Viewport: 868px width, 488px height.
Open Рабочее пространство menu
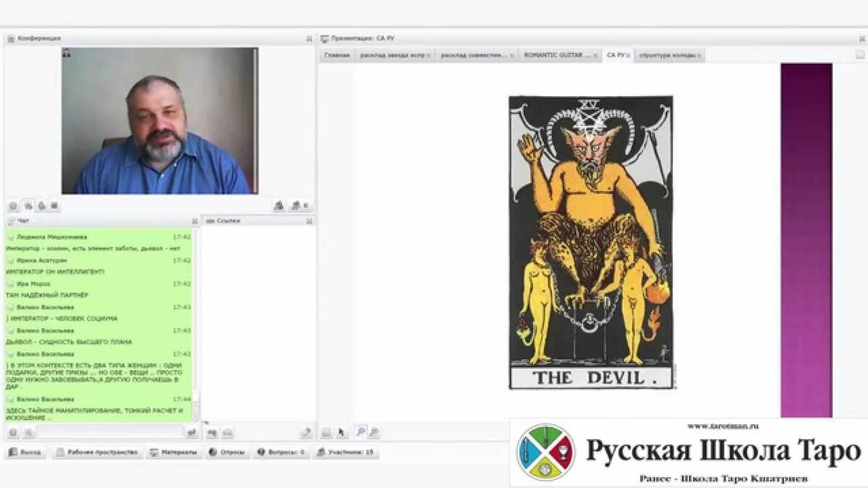[96, 453]
